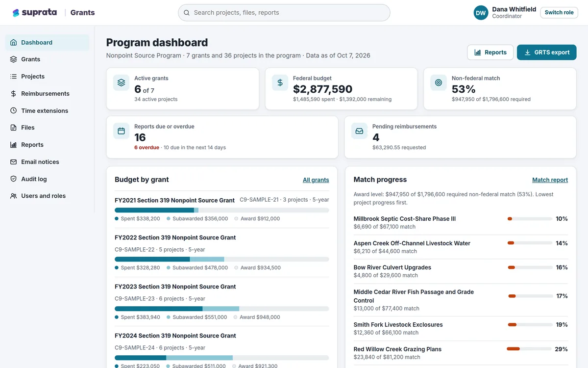Screen dimensions: 588x368
Task: Click the Red Willow Creek 29% match bar
Action: 530,349
